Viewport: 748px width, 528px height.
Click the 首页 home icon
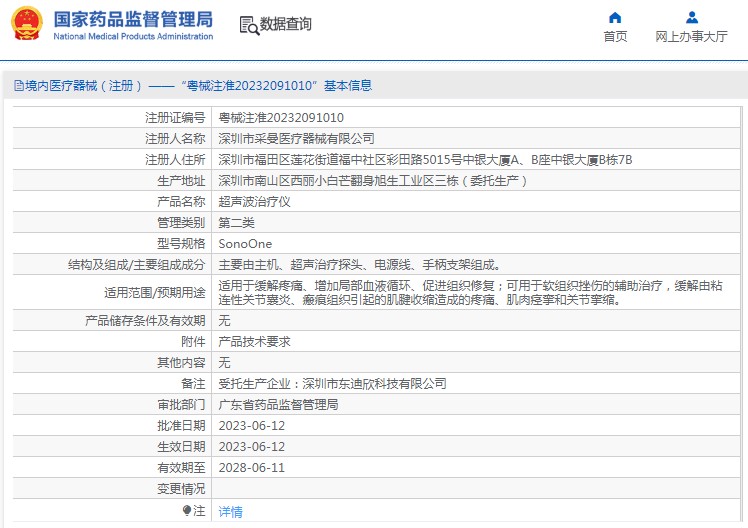[x=615, y=18]
